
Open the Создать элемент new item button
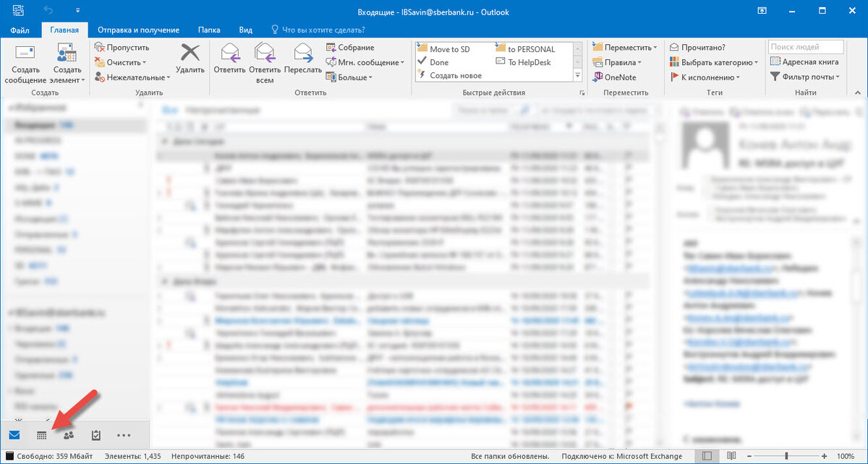67,63
